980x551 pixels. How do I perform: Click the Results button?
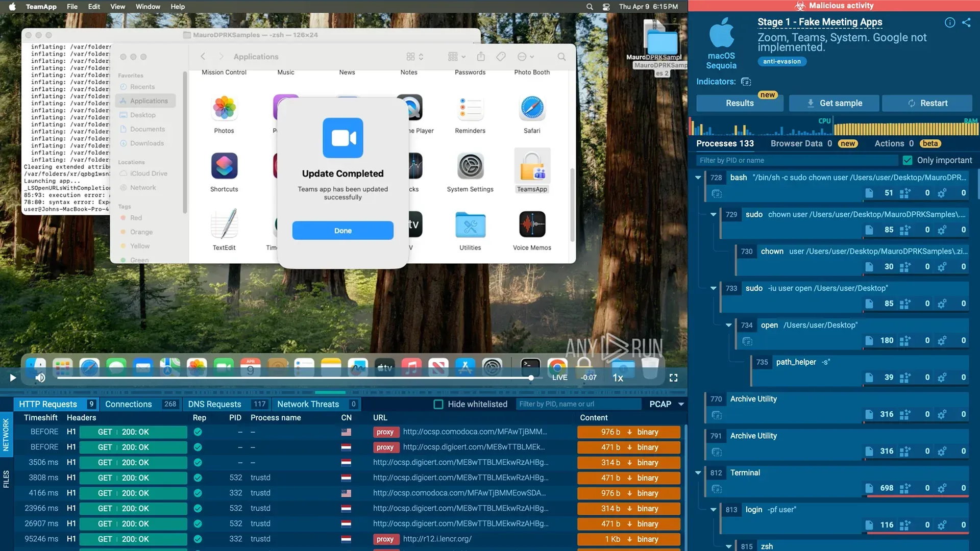pyautogui.click(x=740, y=103)
